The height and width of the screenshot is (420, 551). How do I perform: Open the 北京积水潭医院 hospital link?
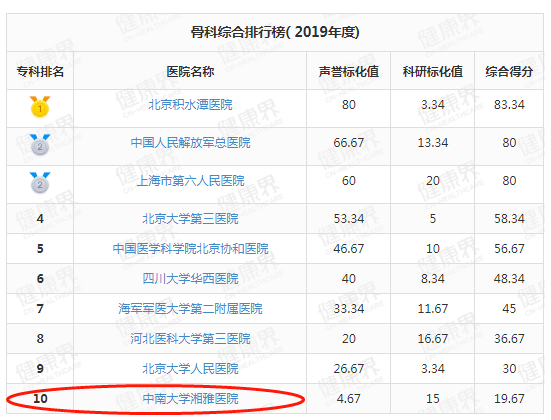[190, 105]
